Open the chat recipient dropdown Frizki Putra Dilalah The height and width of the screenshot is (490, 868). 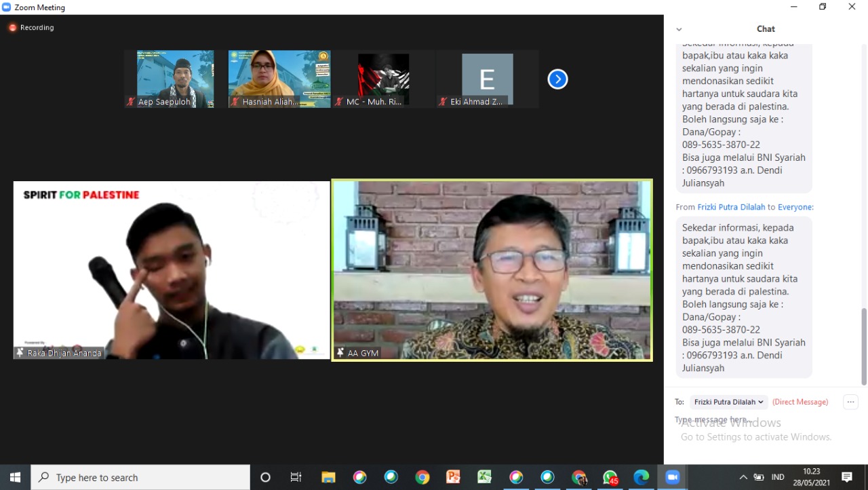click(x=728, y=402)
